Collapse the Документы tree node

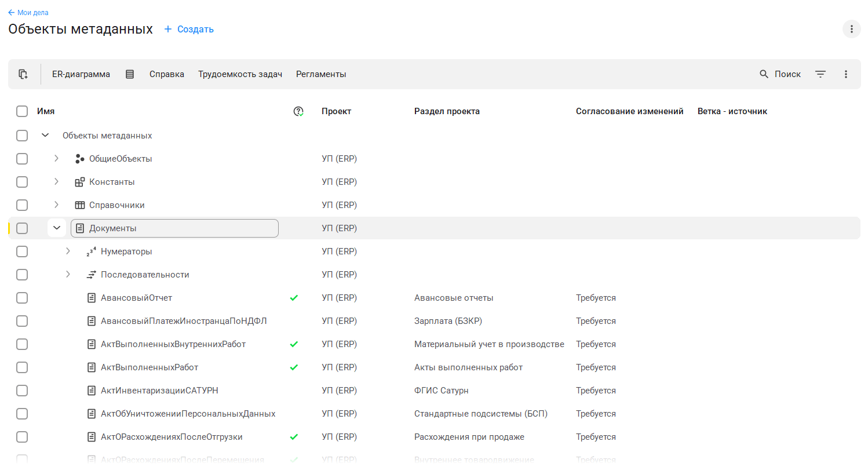click(57, 228)
